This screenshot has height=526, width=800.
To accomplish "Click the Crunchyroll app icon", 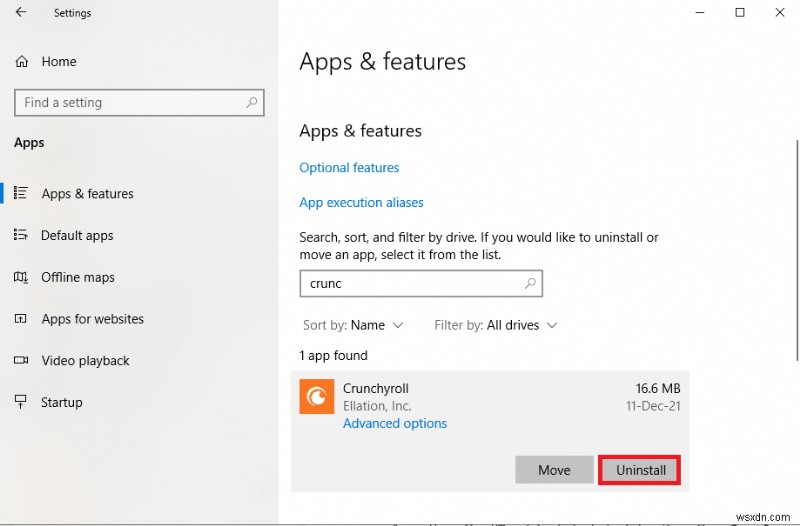I will (x=317, y=397).
